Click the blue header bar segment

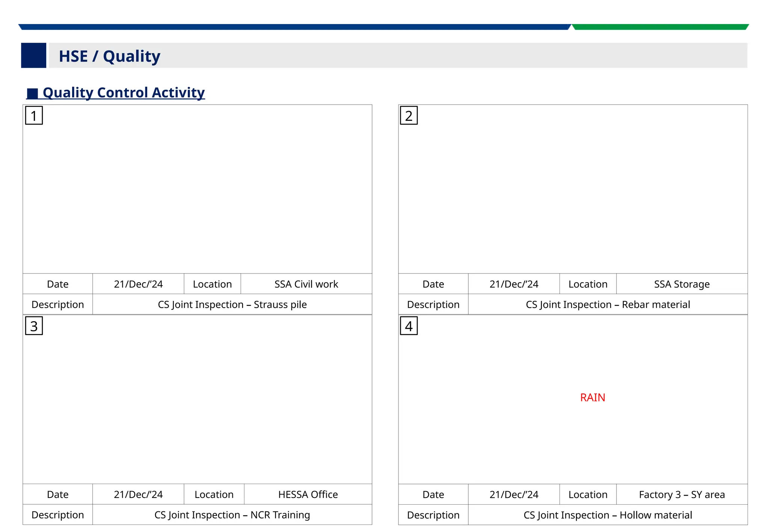pyautogui.click(x=295, y=27)
